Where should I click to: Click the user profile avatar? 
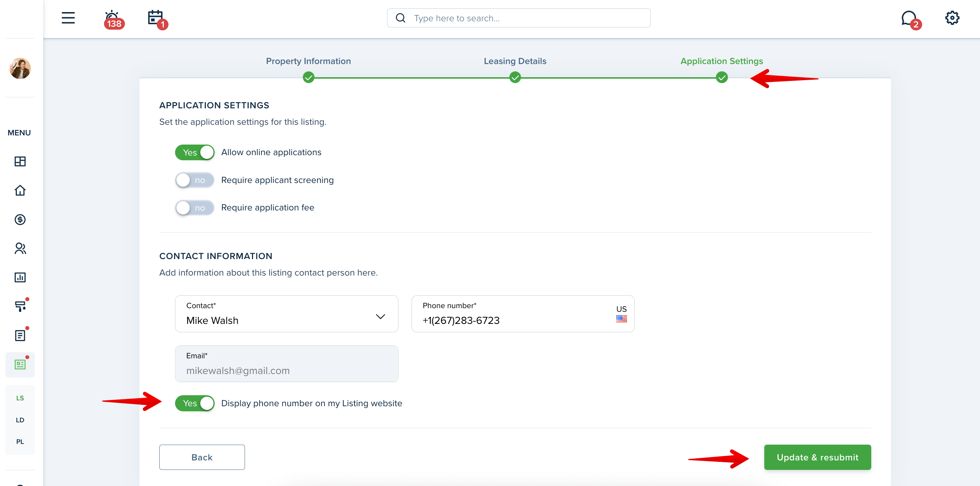coord(20,68)
